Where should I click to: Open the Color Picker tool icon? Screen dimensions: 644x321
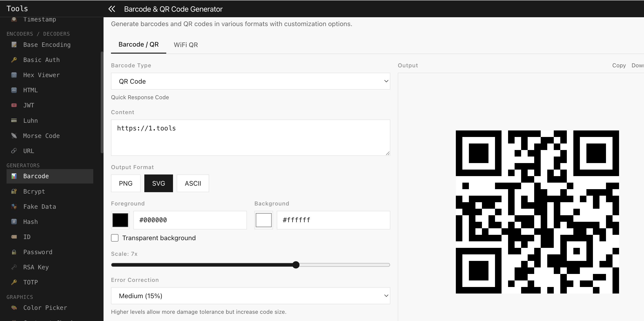pyautogui.click(x=14, y=308)
